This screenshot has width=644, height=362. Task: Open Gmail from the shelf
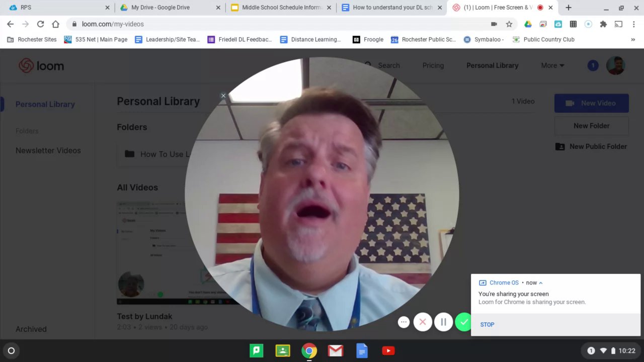336,351
